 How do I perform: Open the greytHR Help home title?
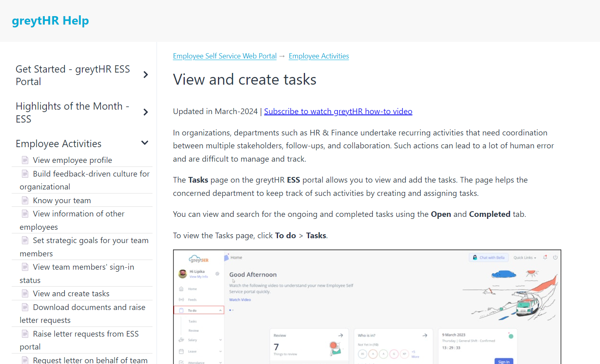[50, 21]
